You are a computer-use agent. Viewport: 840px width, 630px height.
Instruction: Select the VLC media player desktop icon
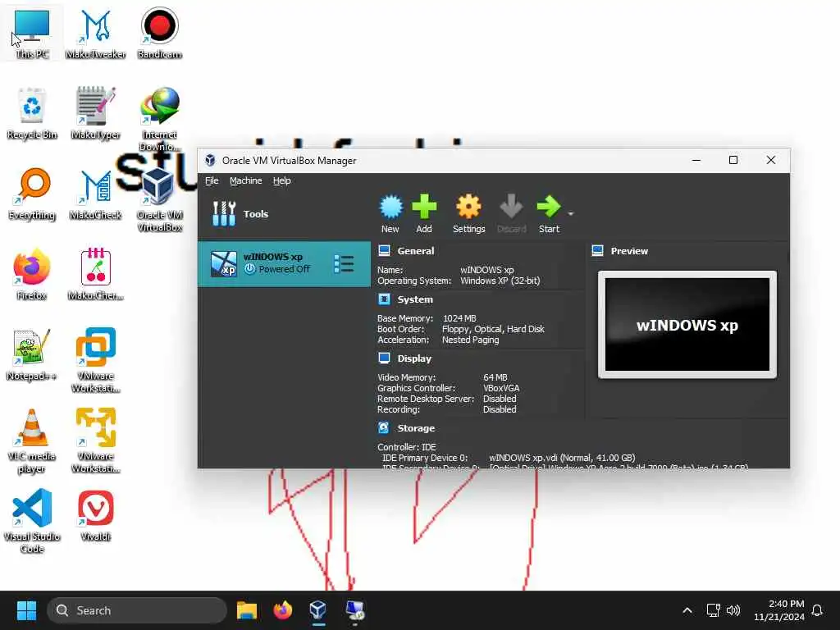[32, 441]
